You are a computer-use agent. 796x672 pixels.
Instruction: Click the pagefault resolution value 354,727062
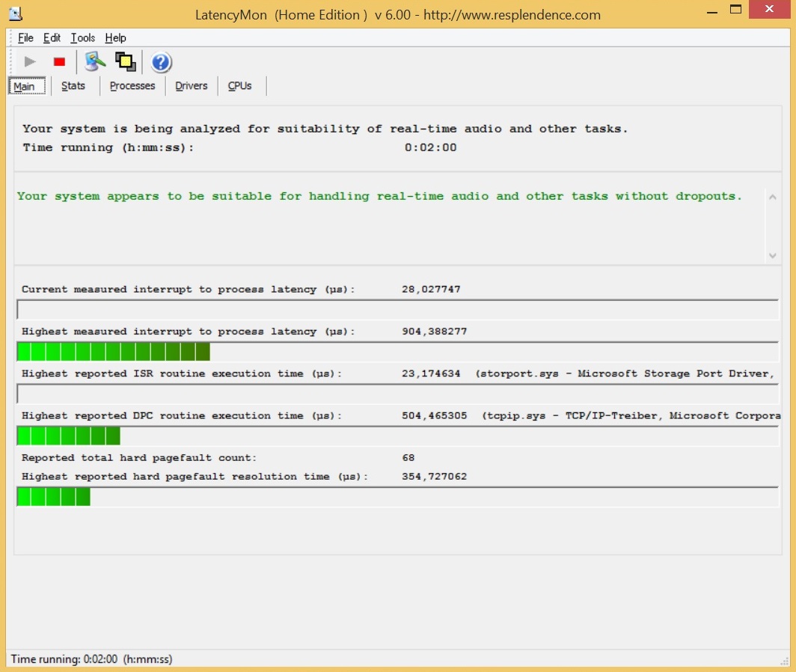[x=435, y=477]
